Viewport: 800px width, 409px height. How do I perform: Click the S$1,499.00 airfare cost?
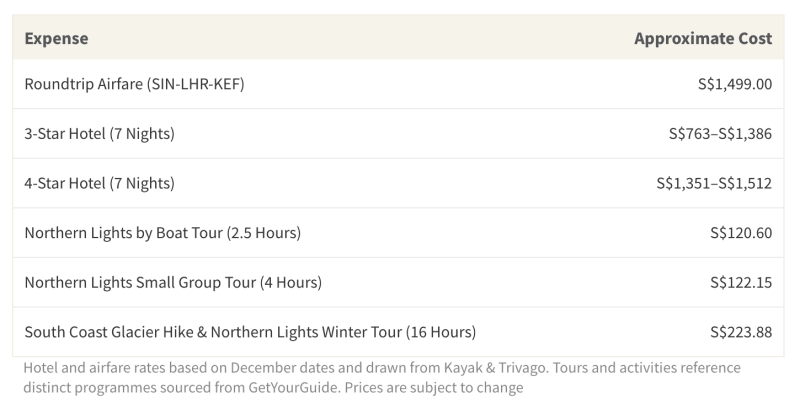735,84
